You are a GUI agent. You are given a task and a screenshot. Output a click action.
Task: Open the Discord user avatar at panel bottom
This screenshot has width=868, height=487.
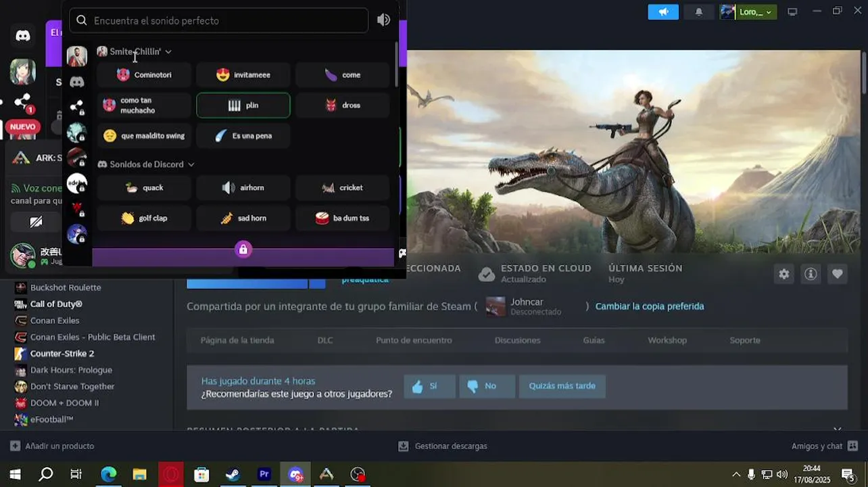pos(22,256)
